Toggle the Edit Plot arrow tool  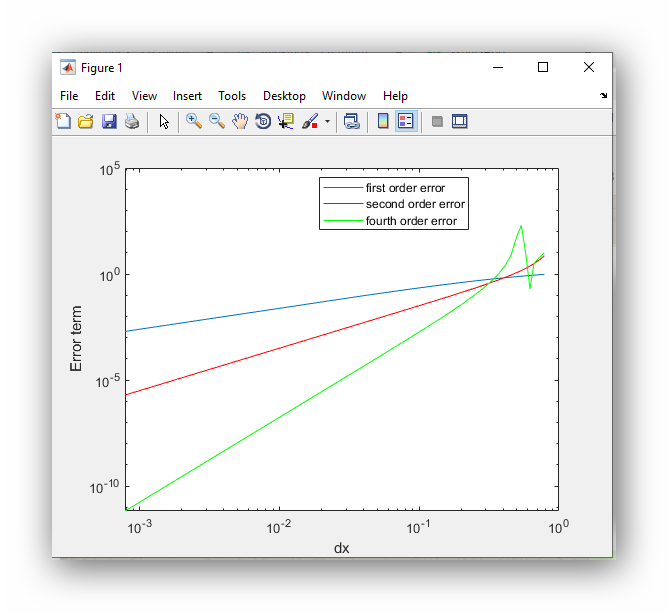click(x=164, y=122)
